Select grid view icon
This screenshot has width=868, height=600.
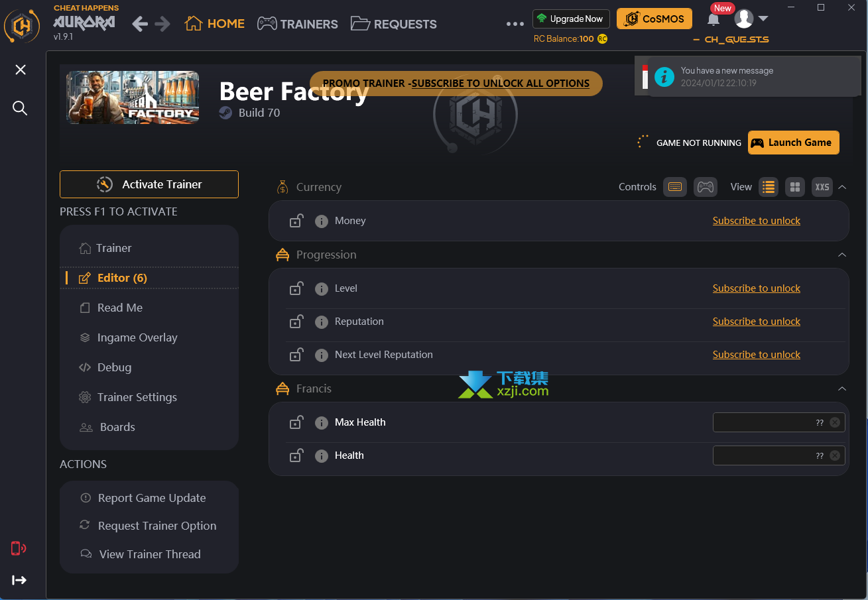[x=796, y=187]
